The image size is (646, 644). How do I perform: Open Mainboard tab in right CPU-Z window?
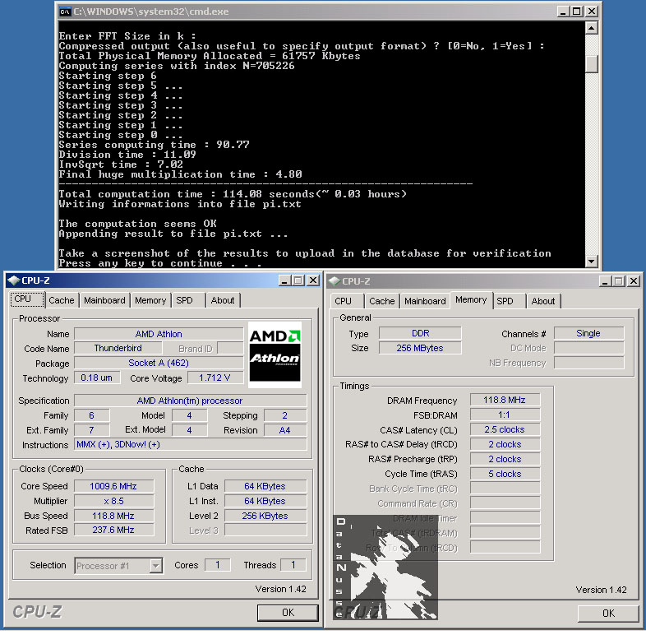(x=425, y=301)
